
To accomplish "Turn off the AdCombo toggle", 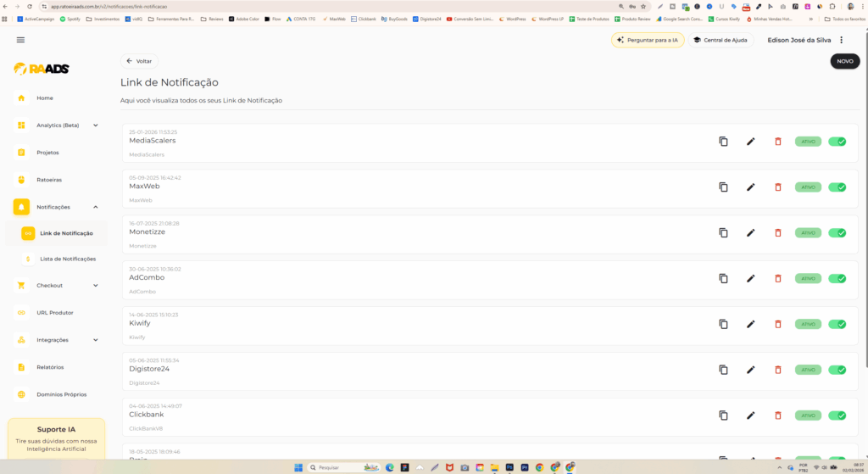I will pos(837,278).
